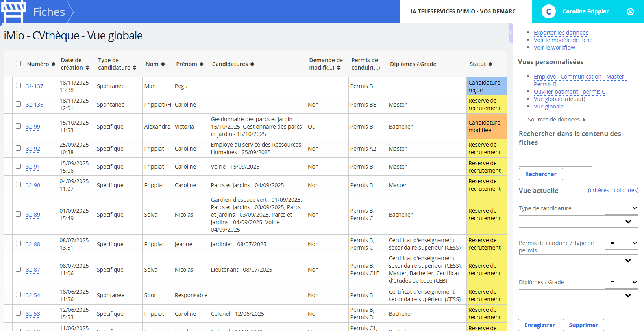Sort by Candidatures column arrows
Image resolution: width=644 pixels, height=331 pixels.
coord(252,64)
